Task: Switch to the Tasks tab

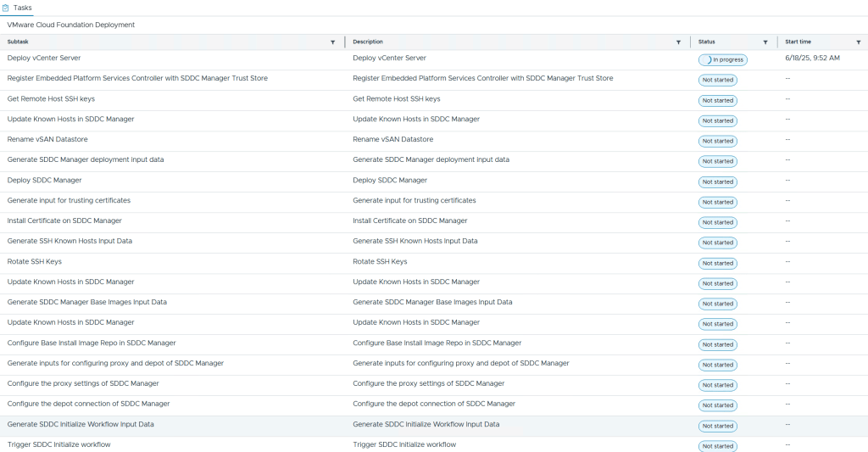Action: (23, 8)
